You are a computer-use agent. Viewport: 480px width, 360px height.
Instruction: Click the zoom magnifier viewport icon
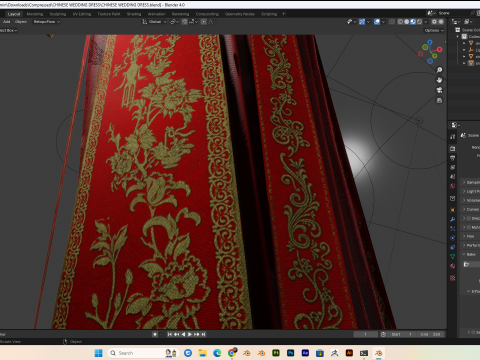(439, 70)
